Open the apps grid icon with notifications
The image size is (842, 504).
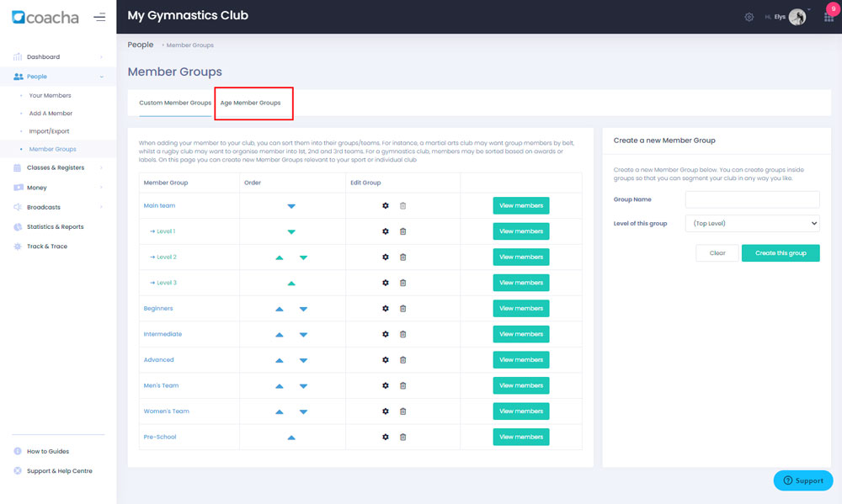click(829, 17)
